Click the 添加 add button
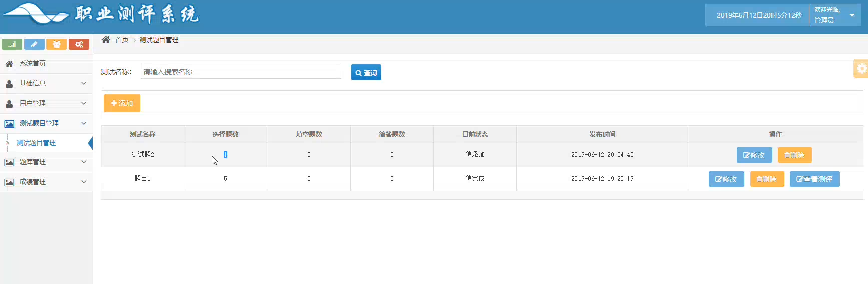Screen dimensions: 868x284 click(x=122, y=103)
